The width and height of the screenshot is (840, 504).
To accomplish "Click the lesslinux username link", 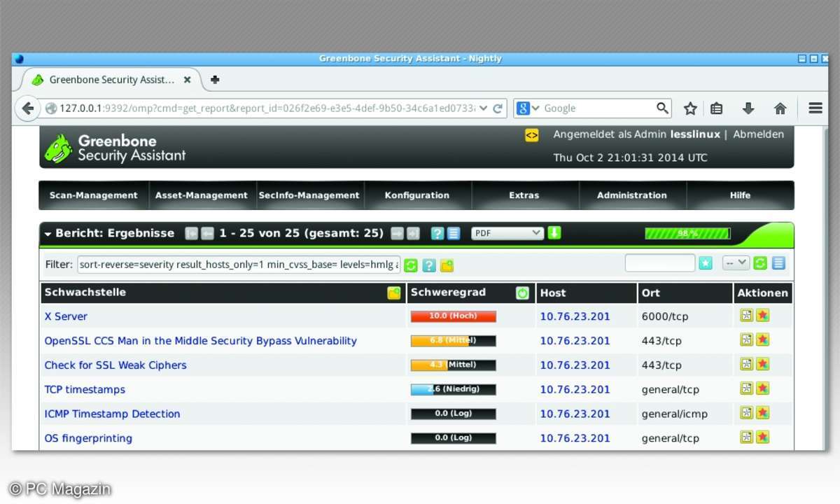I will point(695,134).
